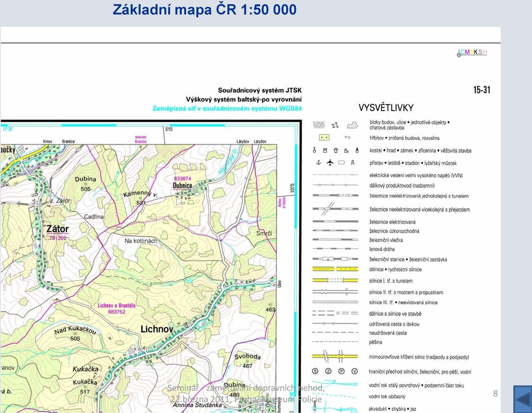Click the slide title 'Základní mapa ČR 1:50 000'
This screenshot has height=413, width=532.
coord(204,9)
